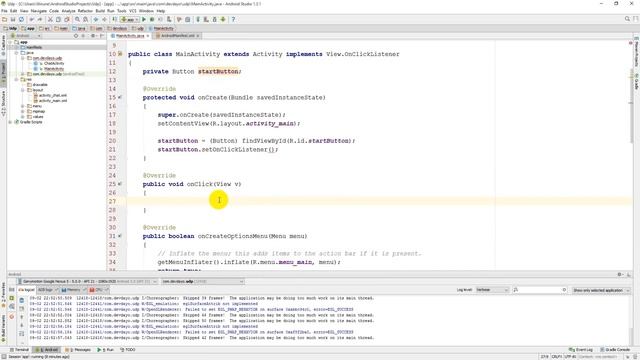
Task: Click the override gutter marker on line 15
Action: (120, 98)
